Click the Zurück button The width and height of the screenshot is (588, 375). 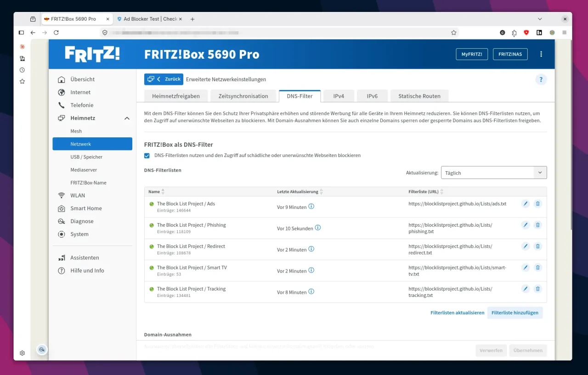coord(164,79)
